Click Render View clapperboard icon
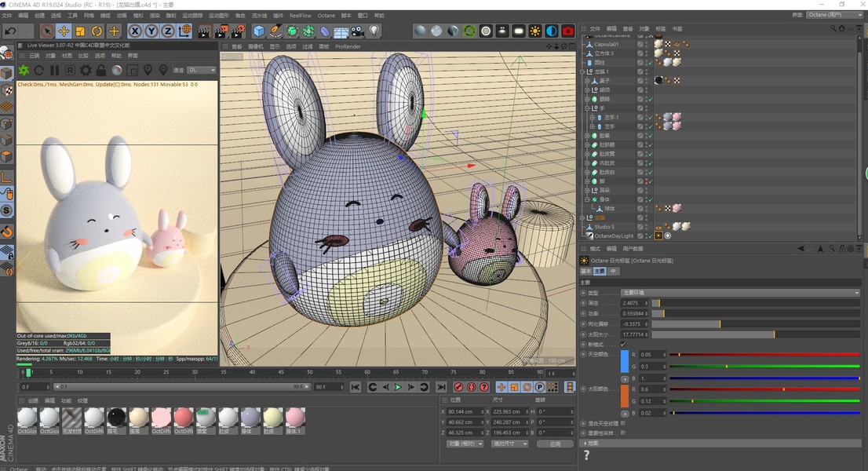Screen dimensions: 868x471 204,31
